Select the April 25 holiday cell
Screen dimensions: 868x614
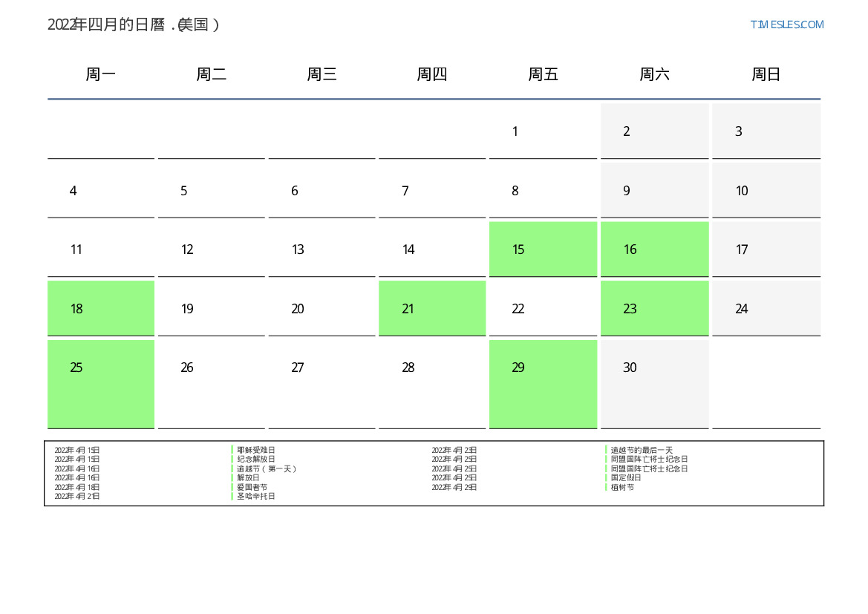(x=101, y=383)
